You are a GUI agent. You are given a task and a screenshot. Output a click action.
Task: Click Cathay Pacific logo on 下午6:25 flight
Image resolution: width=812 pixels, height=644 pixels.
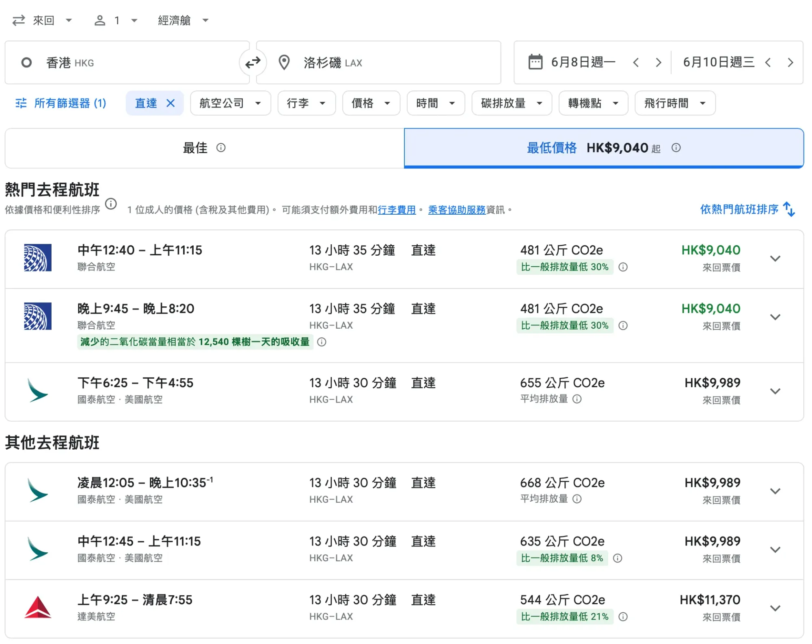click(x=37, y=390)
